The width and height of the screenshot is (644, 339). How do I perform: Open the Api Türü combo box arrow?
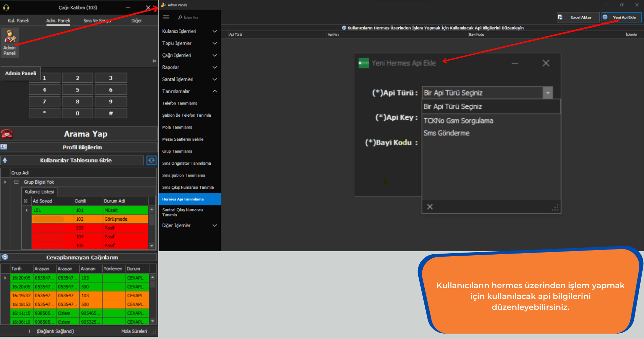(548, 93)
